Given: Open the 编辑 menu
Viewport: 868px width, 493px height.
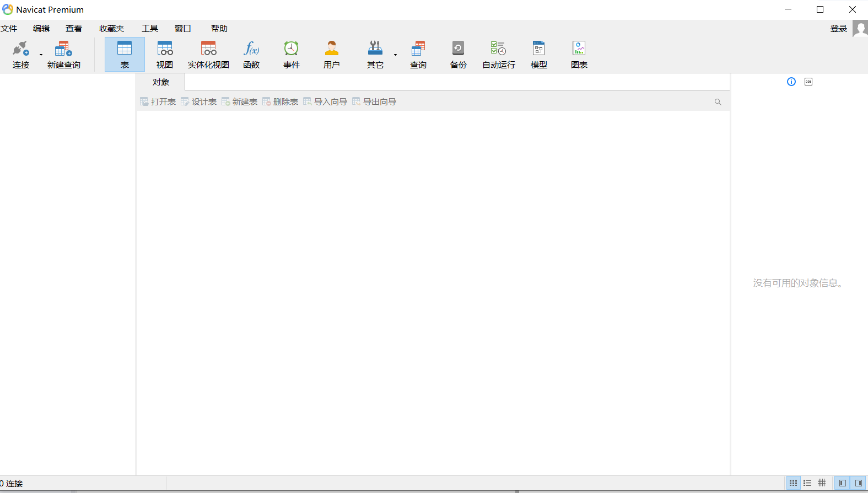Looking at the screenshot, I should tap(41, 28).
